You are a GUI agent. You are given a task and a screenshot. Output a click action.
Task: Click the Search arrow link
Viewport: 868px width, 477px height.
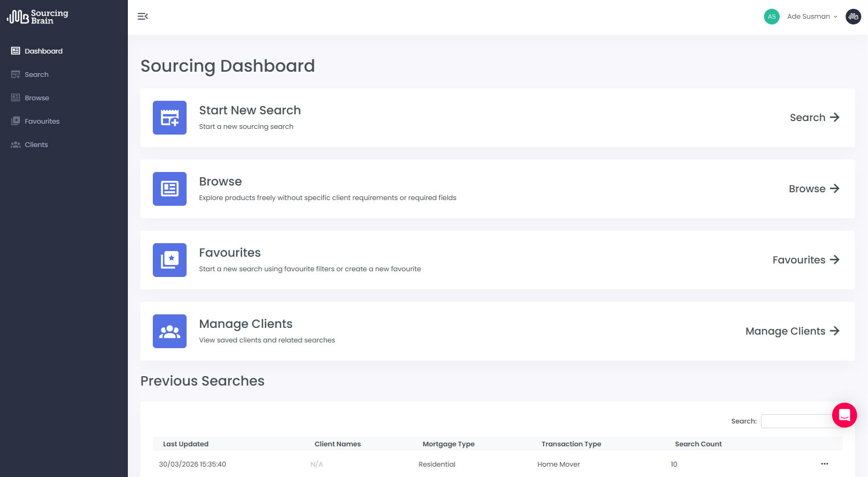tap(814, 117)
